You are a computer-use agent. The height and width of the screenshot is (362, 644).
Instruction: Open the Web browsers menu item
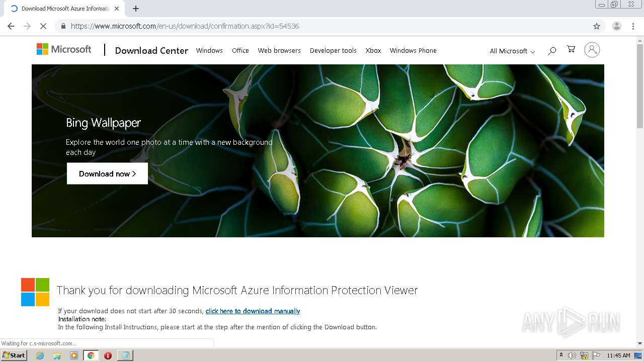coord(279,50)
